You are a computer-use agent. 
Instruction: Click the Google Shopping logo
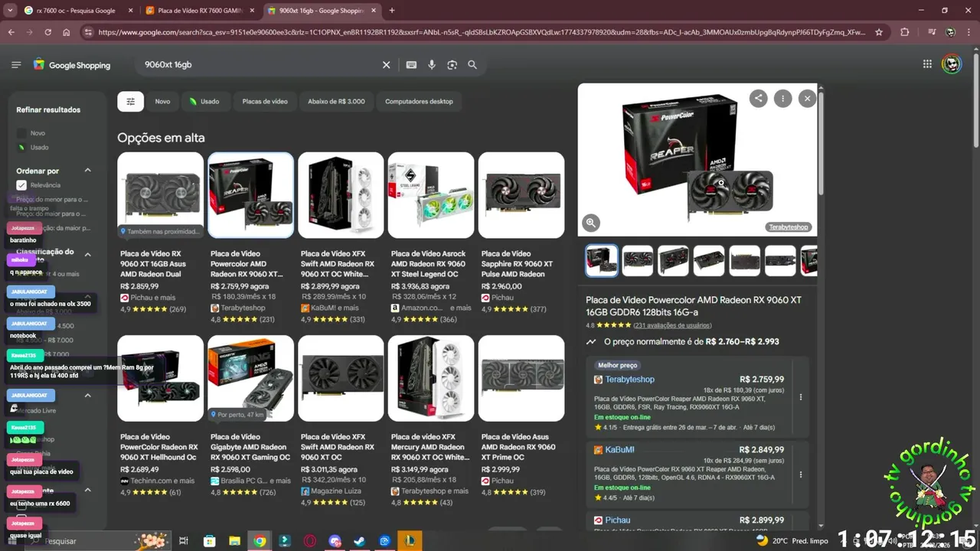click(x=72, y=65)
